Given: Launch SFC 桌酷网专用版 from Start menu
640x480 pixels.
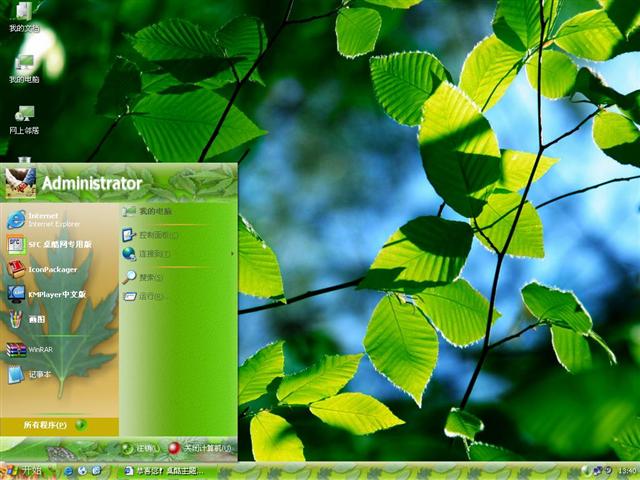Looking at the screenshot, I should click(49, 244).
